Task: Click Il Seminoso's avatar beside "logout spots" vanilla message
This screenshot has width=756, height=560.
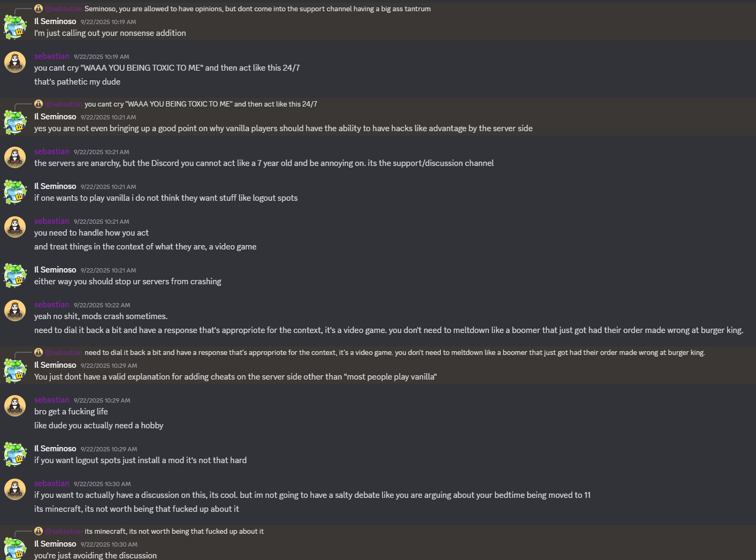Action: click(x=15, y=192)
